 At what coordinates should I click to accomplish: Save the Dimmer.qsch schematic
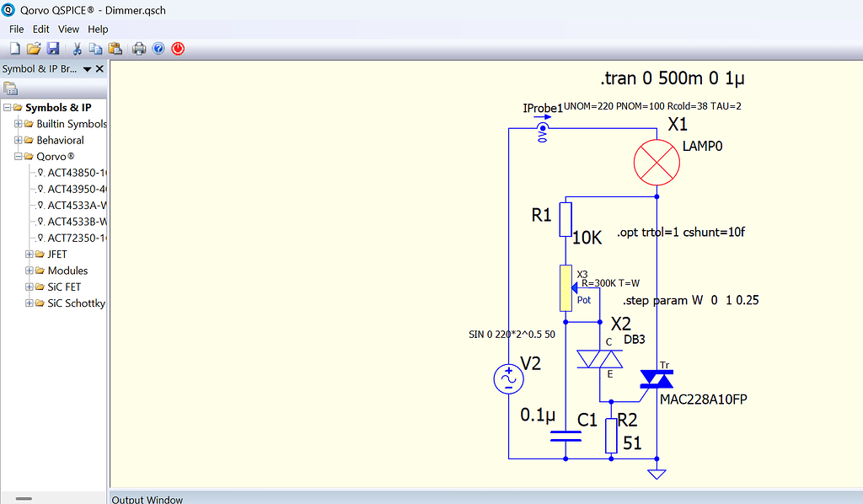pos(52,48)
